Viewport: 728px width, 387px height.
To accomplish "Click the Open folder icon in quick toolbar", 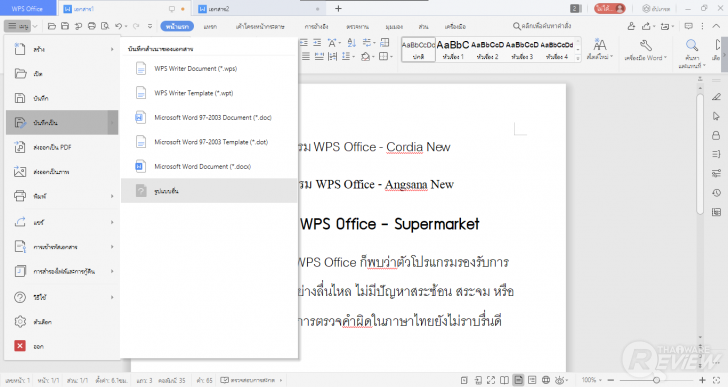I will coord(52,26).
